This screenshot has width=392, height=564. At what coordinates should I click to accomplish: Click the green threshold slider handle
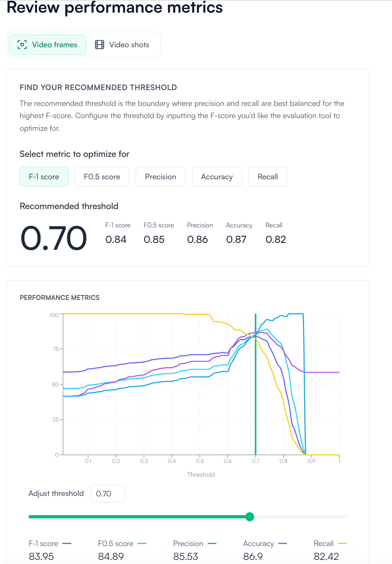coord(250,517)
